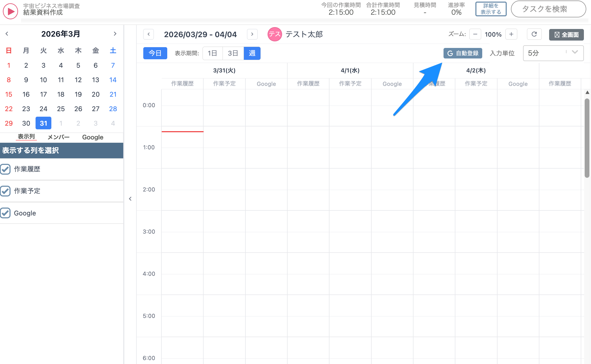591x364 pixels.
Task: Click the Google 自動登録 button
Action: click(x=463, y=53)
